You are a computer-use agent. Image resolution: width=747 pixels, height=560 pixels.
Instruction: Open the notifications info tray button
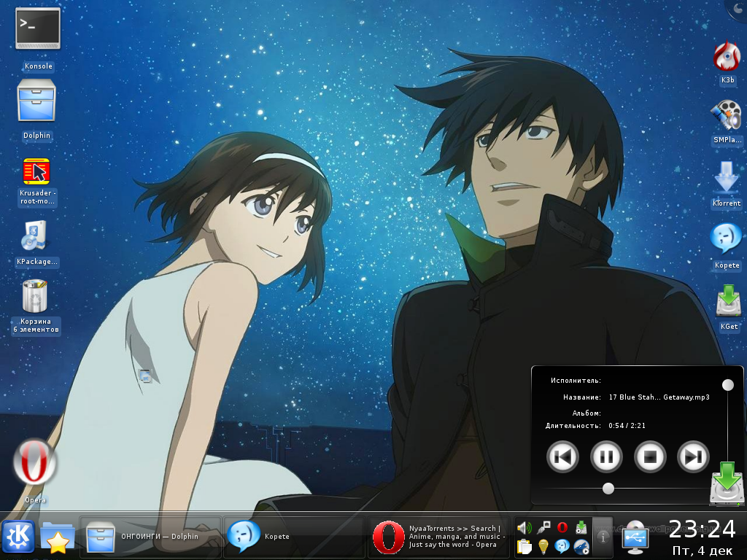click(x=603, y=537)
